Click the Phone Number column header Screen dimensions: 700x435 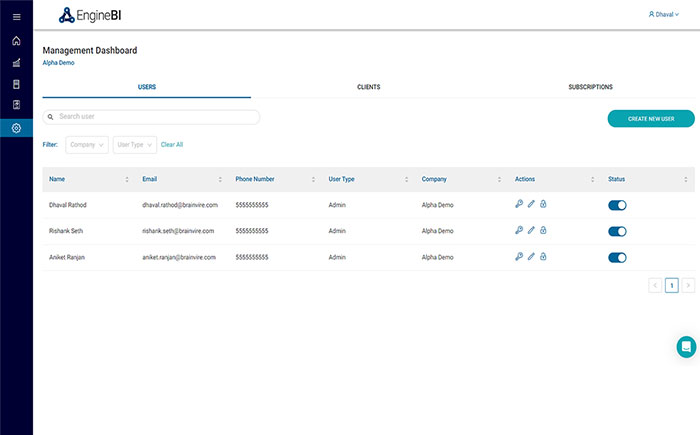tap(255, 179)
